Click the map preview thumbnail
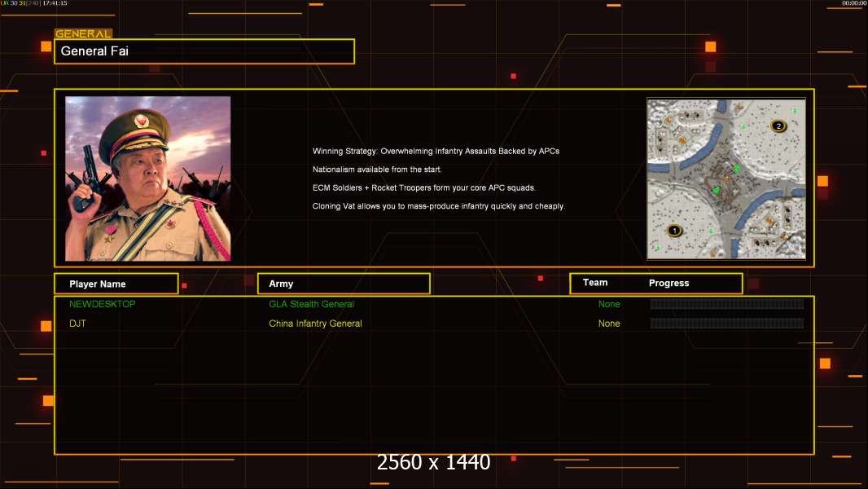 click(726, 178)
